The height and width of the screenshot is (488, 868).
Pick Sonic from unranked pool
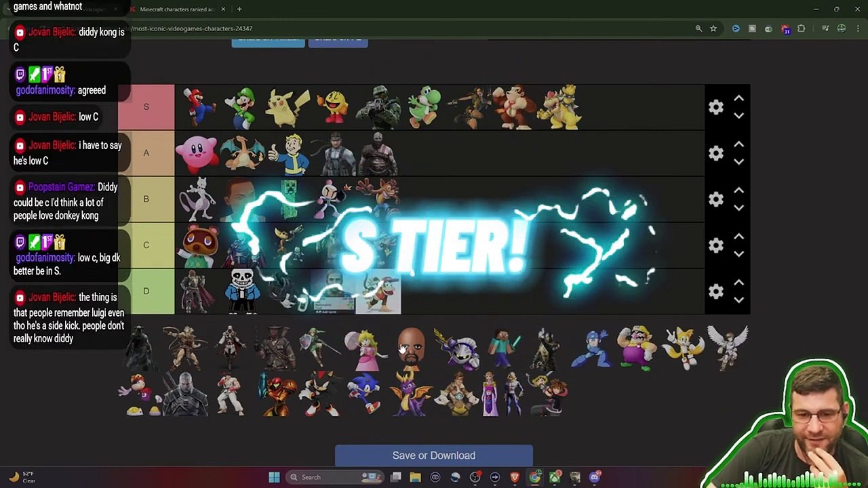pyautogui.click(x=366, y=394)
